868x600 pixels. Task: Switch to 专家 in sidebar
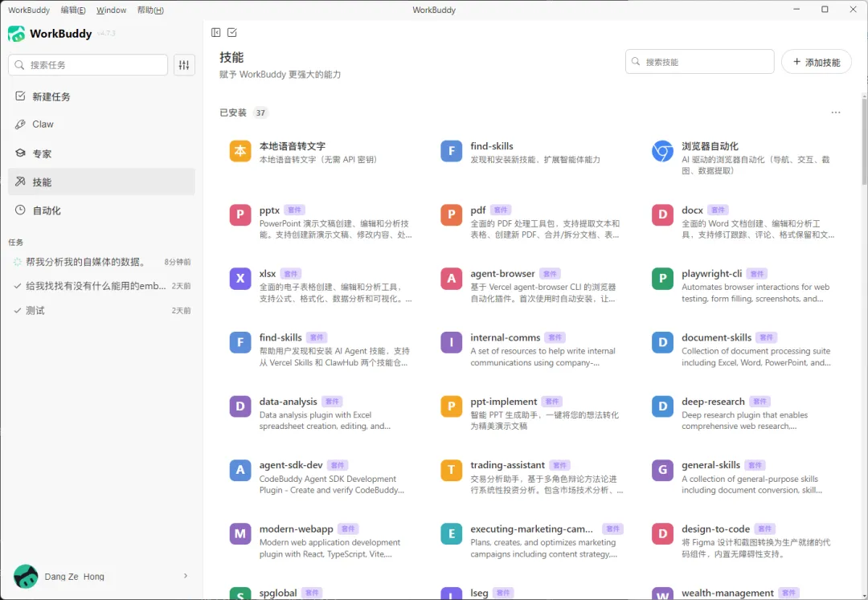point(101,153)
